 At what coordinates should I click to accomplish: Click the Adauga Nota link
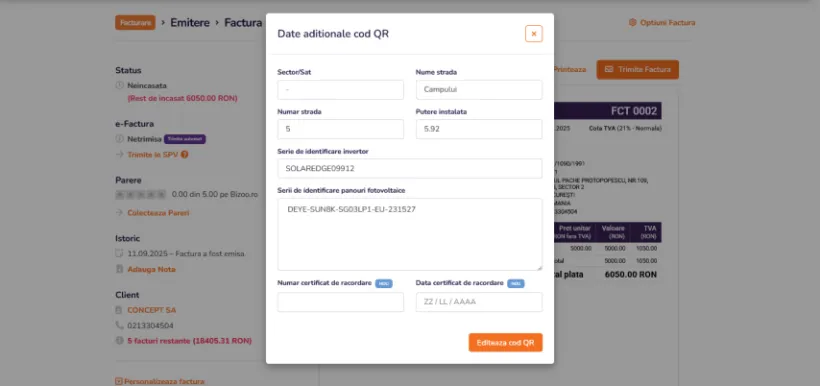pos(152,269)
